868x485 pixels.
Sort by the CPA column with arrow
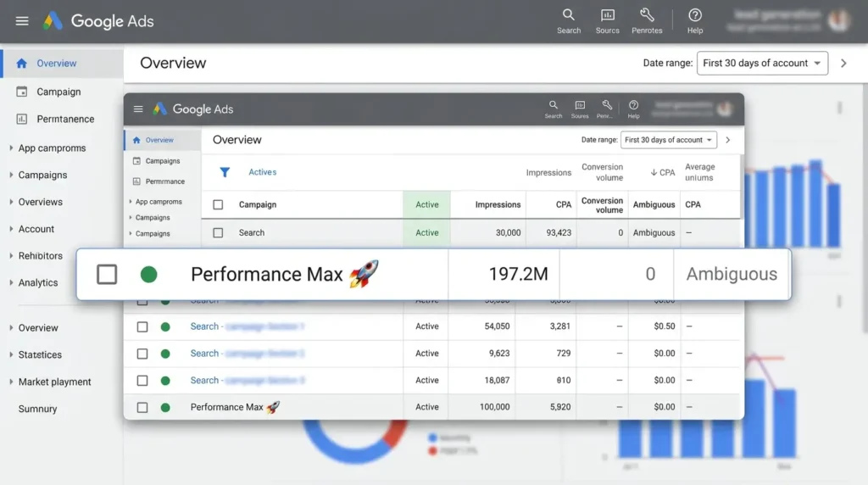coord(663,173)
